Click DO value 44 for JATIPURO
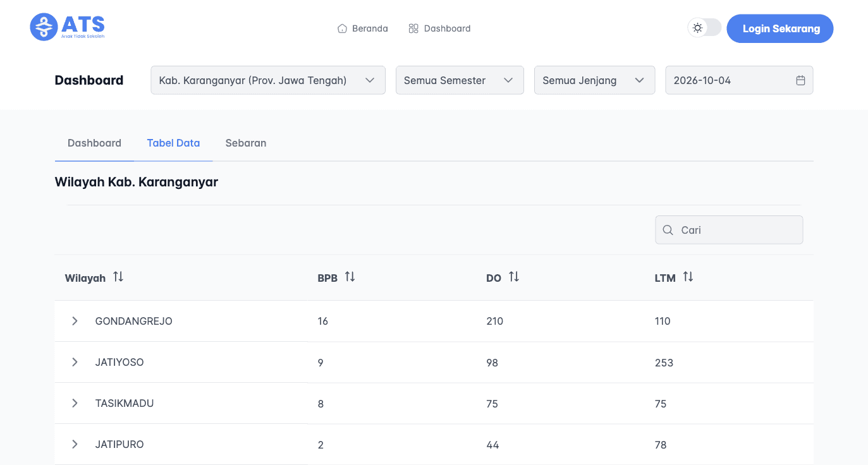This screenshot has width=868, height=465. click(492, 445)
